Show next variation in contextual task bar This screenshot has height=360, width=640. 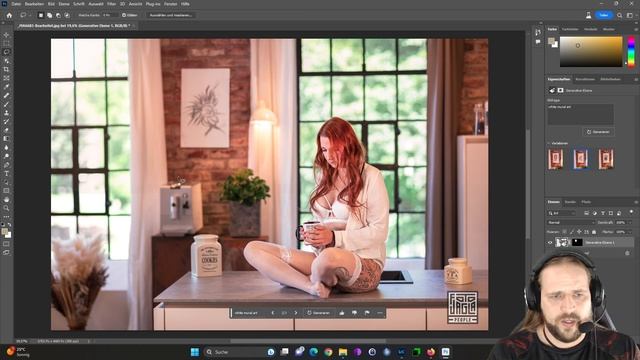click(296, 313)
